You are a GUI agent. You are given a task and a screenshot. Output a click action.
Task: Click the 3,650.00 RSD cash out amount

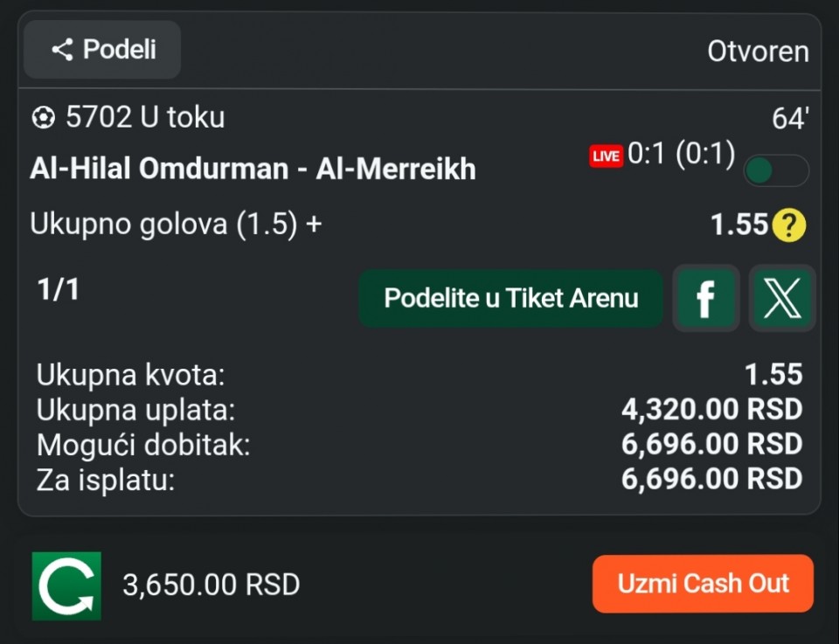(x=211, y=585)
